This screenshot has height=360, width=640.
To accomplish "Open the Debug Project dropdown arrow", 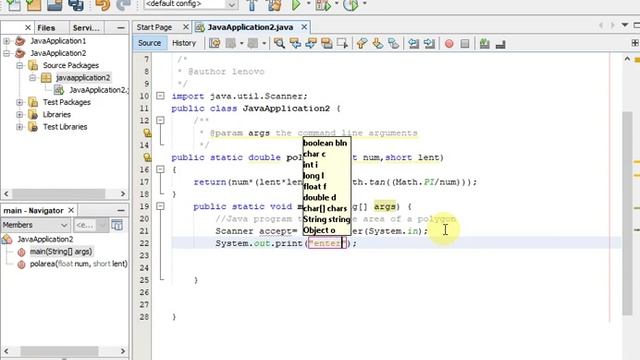I will (x=336, y=4).
